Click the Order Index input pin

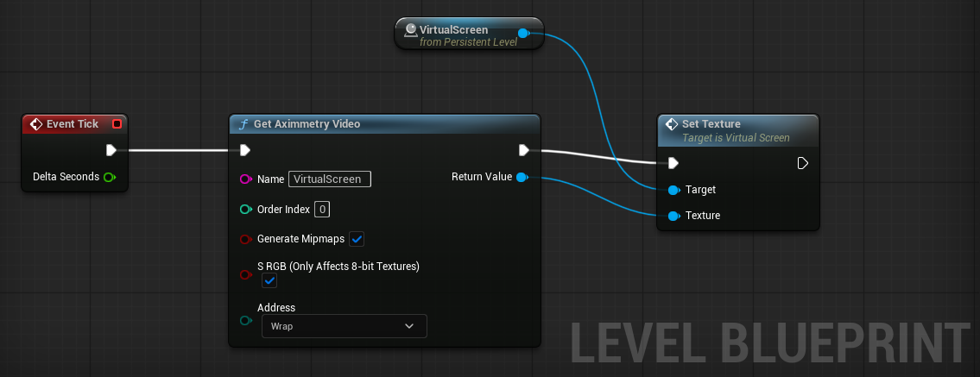tap(246, 210)
